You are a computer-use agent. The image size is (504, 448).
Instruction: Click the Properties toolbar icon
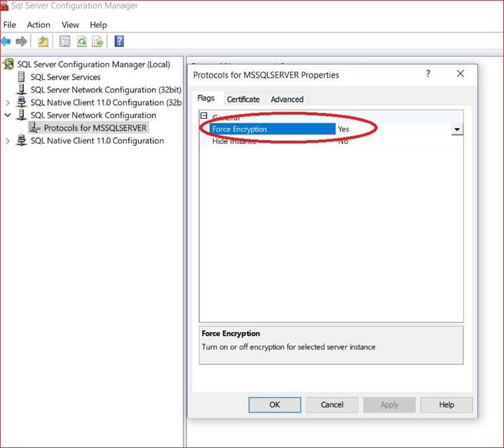(x=64, y=41)
